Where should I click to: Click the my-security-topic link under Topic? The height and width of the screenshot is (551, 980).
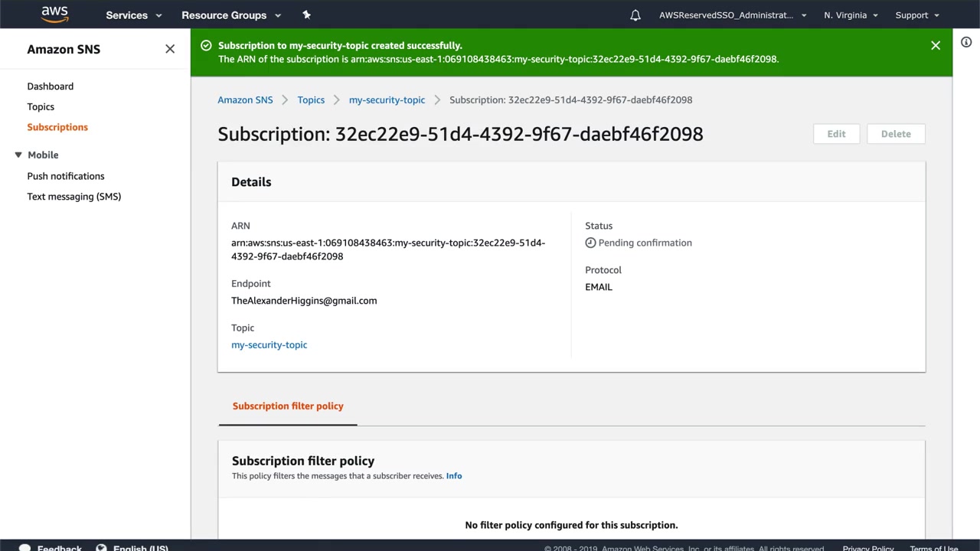coord(269,345)
